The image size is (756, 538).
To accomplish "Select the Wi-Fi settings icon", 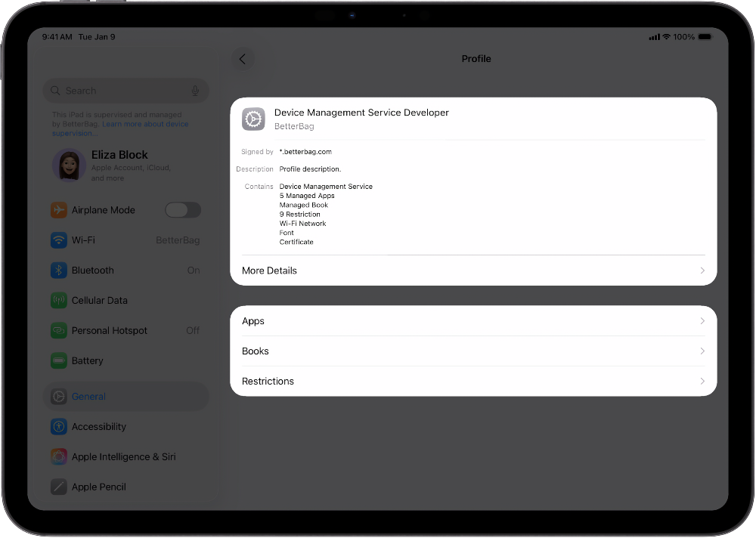I will 59,240.
